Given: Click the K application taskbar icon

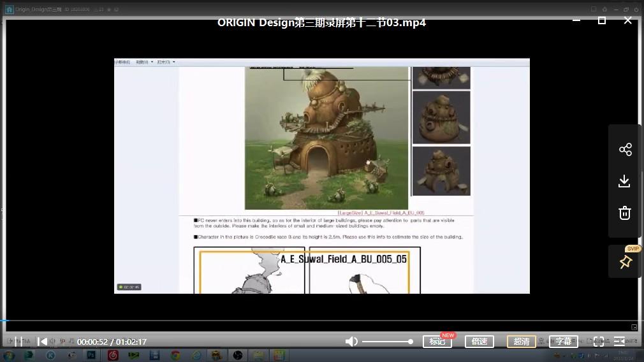Looking at the screenshot, I should point(50,355).
